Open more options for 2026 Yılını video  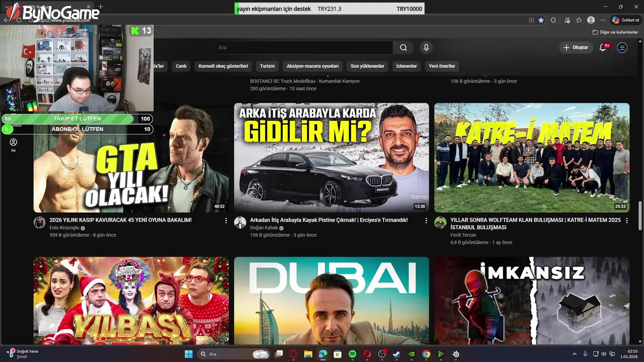point(225,221)
